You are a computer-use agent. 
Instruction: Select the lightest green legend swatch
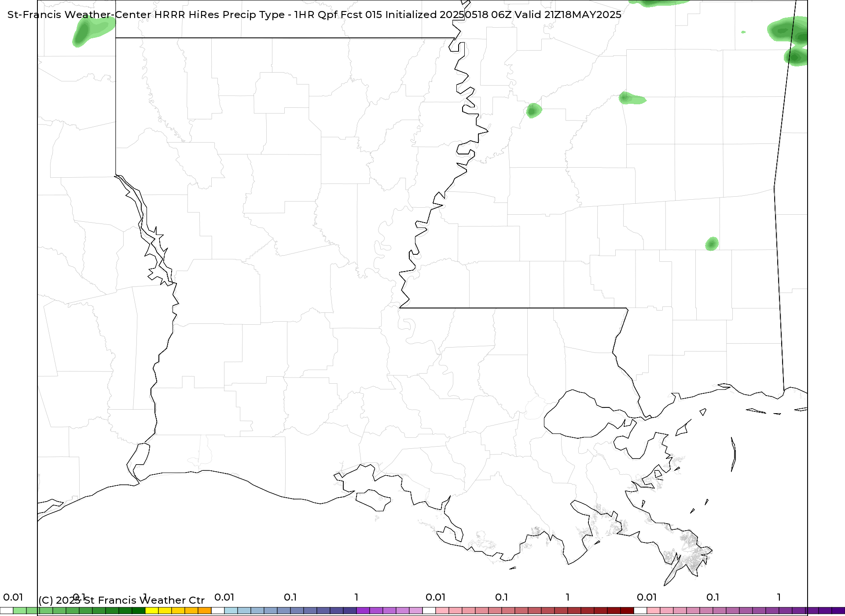click(20, 611)
